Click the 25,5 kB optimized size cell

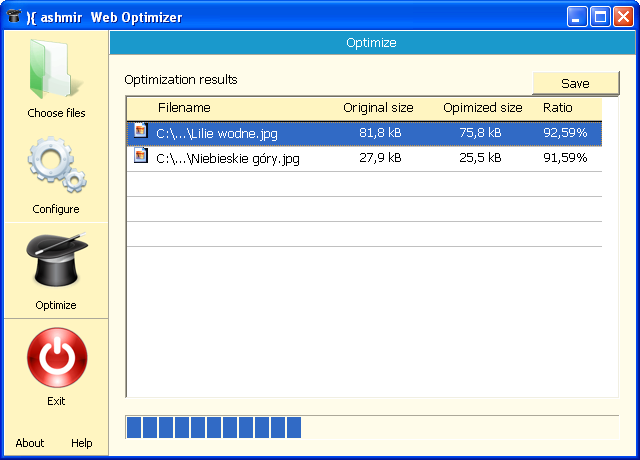pyautogui.click(x=480, y=158)
